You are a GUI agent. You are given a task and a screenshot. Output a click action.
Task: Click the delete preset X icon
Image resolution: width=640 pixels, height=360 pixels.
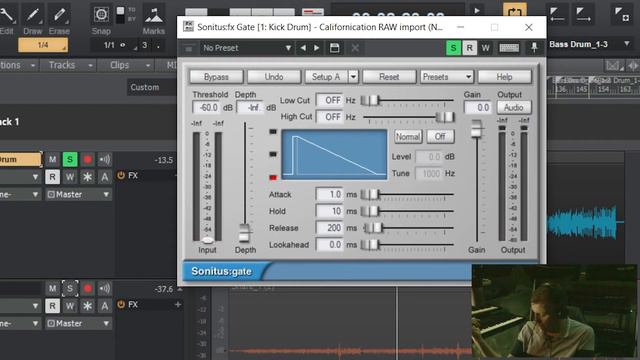coord(355,48)
